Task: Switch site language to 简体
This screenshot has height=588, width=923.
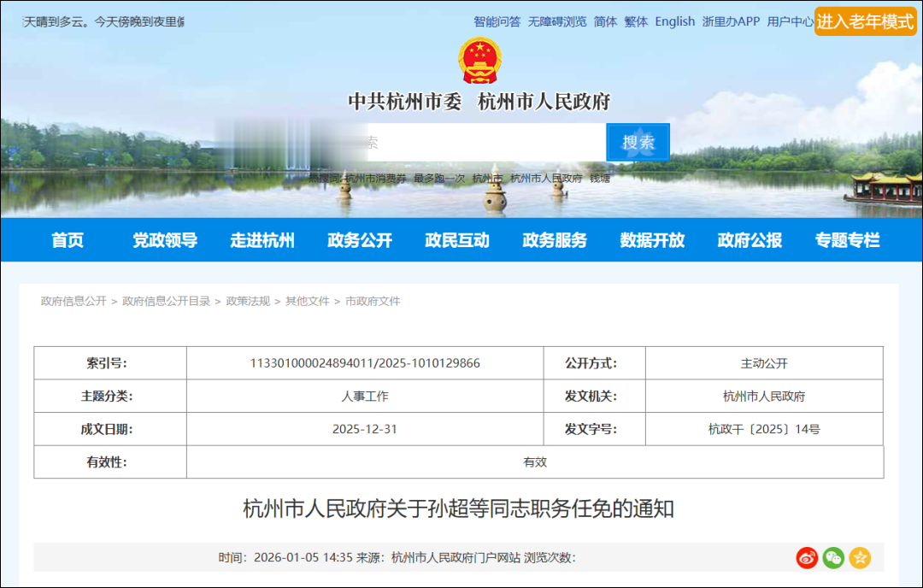Action: tap(604, 21)
